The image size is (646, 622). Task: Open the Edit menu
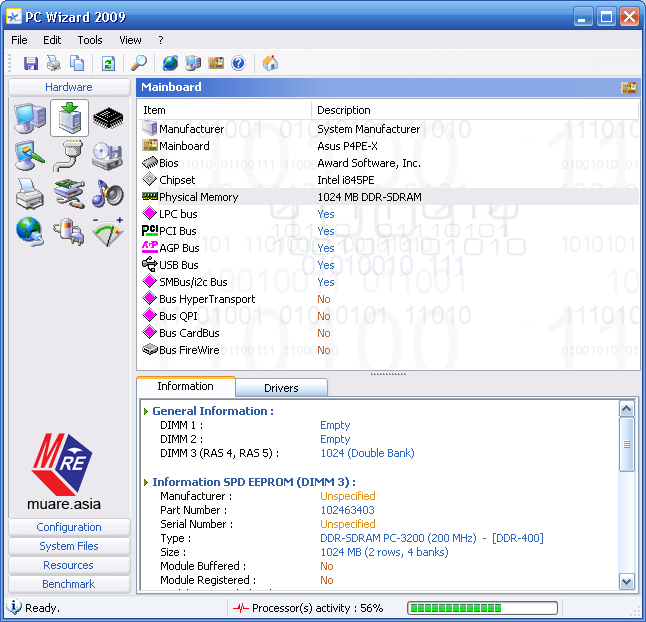click(52, 40)
